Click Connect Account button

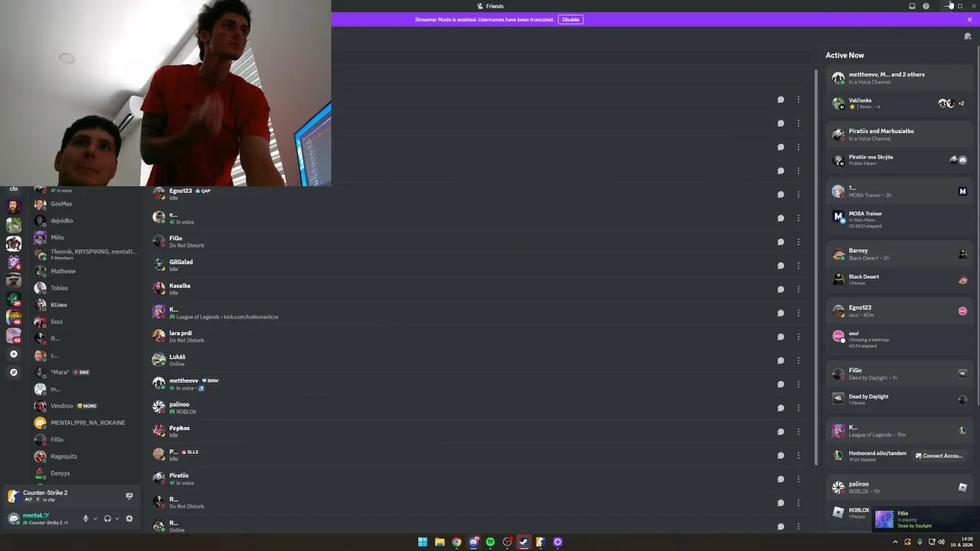click(939, 455)
